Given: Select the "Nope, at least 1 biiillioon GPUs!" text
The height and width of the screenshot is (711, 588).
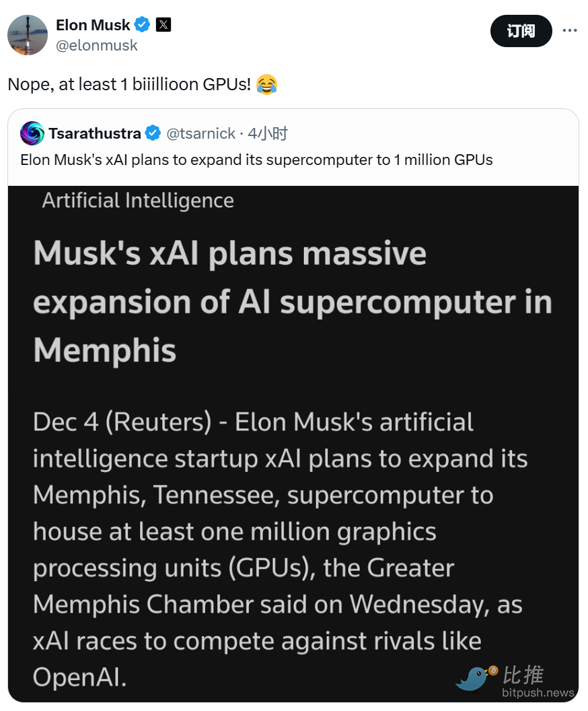Looking at the screenshot, I should click(131, 85).
